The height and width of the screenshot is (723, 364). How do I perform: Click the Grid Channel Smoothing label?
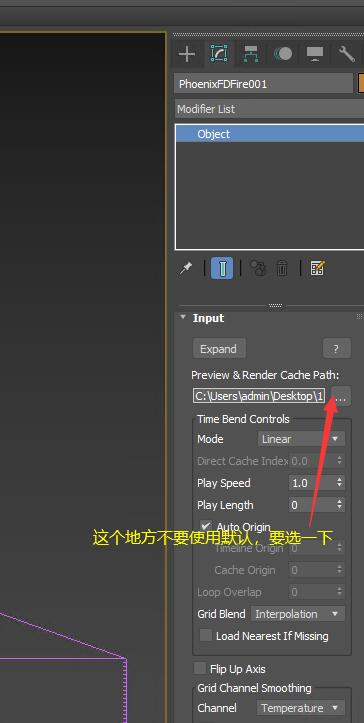(254, 688)
